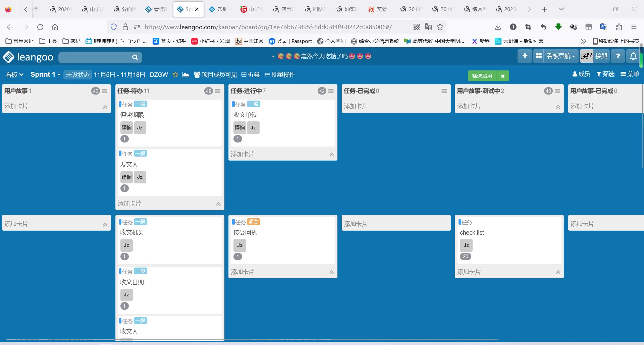Click the 成员 members icon button
Image resolution: width=644 pixels, height=345 pixels.
[581, 74]
